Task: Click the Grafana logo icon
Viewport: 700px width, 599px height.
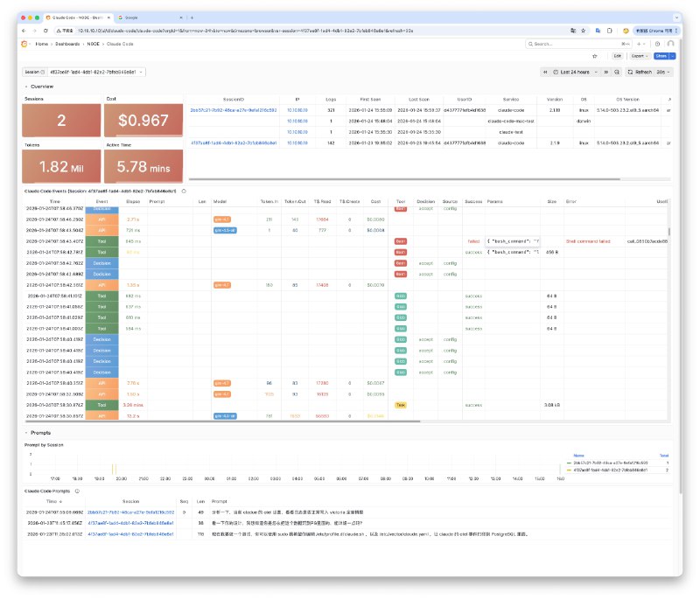Action: click(x=24, y=43)
